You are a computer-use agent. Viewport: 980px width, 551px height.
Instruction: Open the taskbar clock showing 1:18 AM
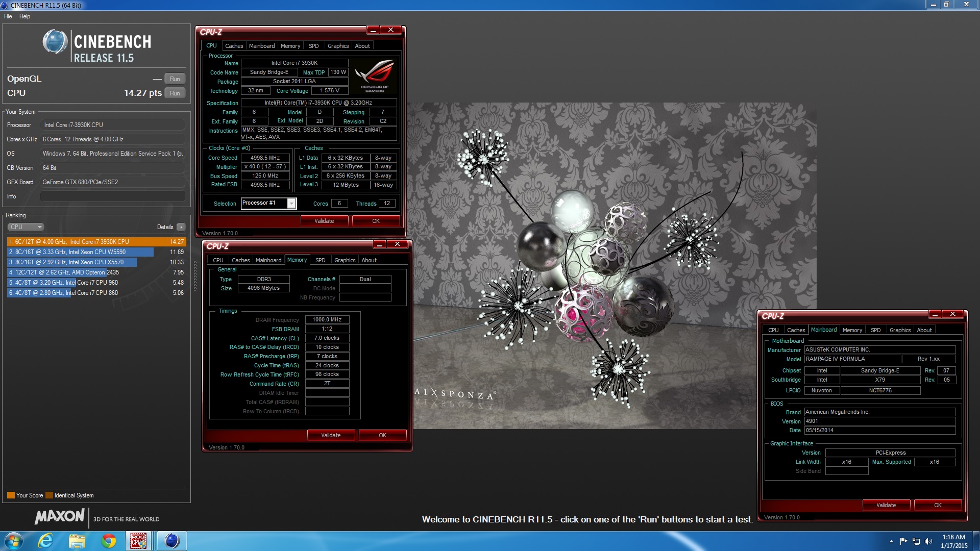953,541
